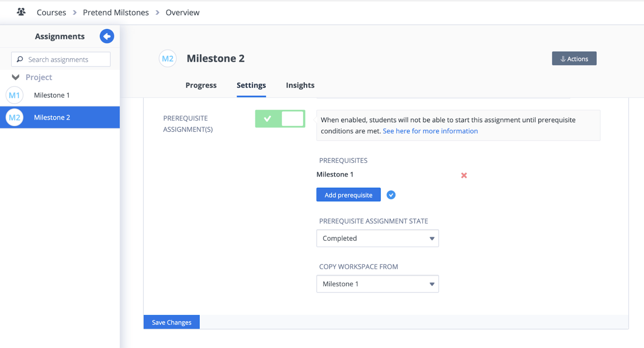Collapse the Assignments panel with the blue arrow
The height and width of the screenshot is (348, 644).
pyautogui.click(x=107, y=36)
